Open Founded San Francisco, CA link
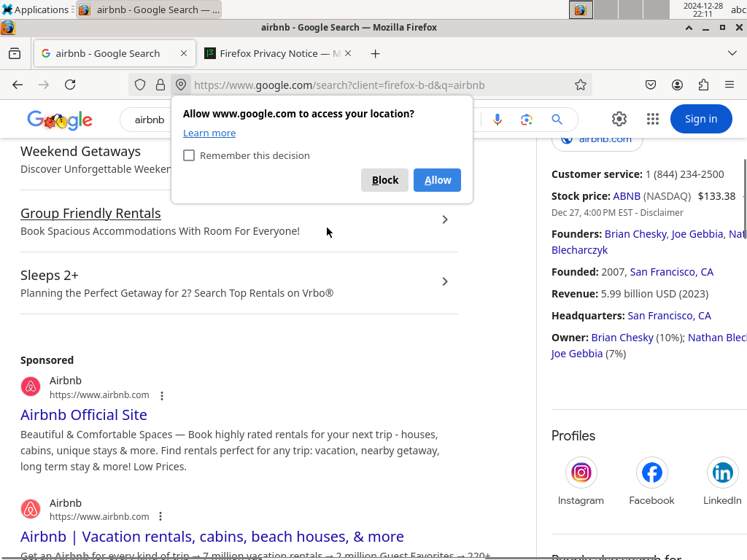The image size is (747, 560). click(672, 272)
